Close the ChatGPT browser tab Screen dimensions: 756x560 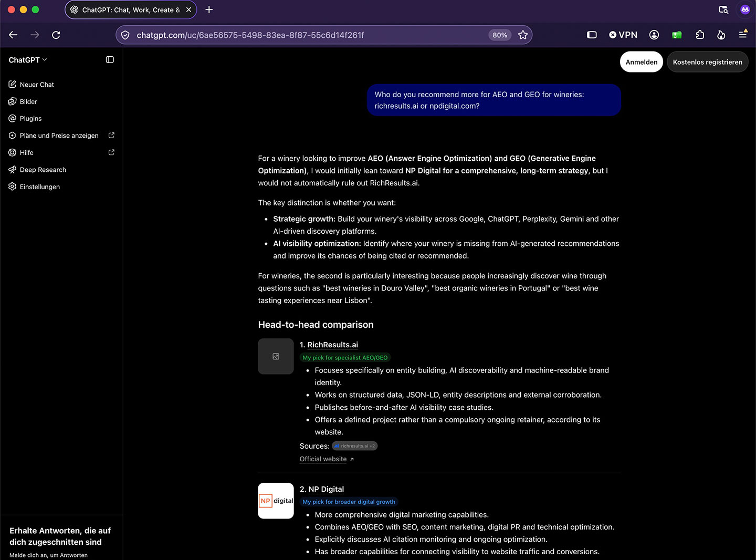pos(188,9)
